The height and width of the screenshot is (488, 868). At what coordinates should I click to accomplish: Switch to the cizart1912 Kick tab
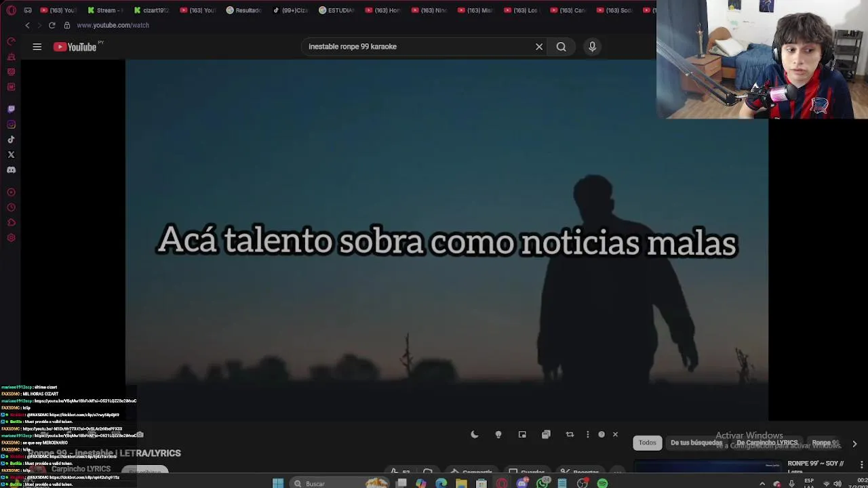coord(152,10)
